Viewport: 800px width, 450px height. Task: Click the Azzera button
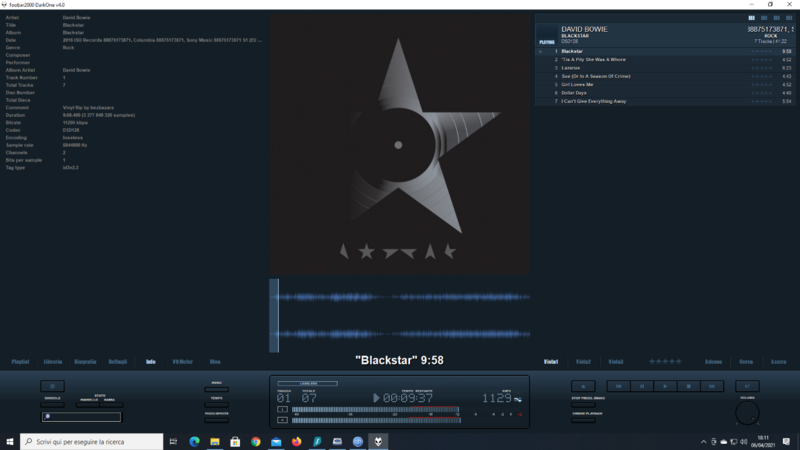click(779, 362)
